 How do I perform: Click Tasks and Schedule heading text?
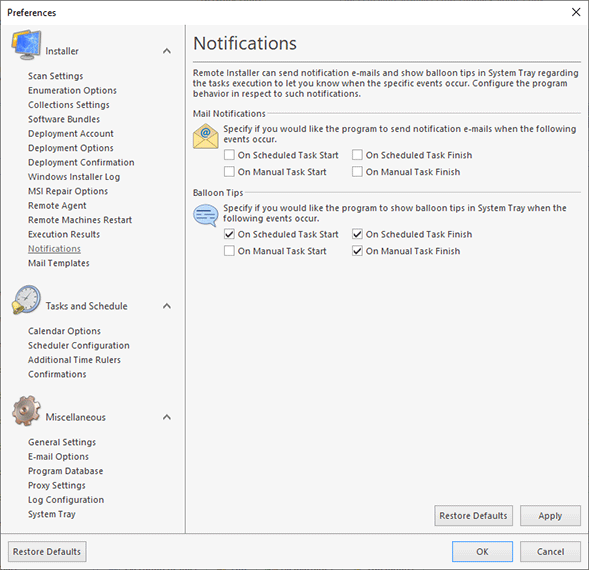(x=87, y=306)
